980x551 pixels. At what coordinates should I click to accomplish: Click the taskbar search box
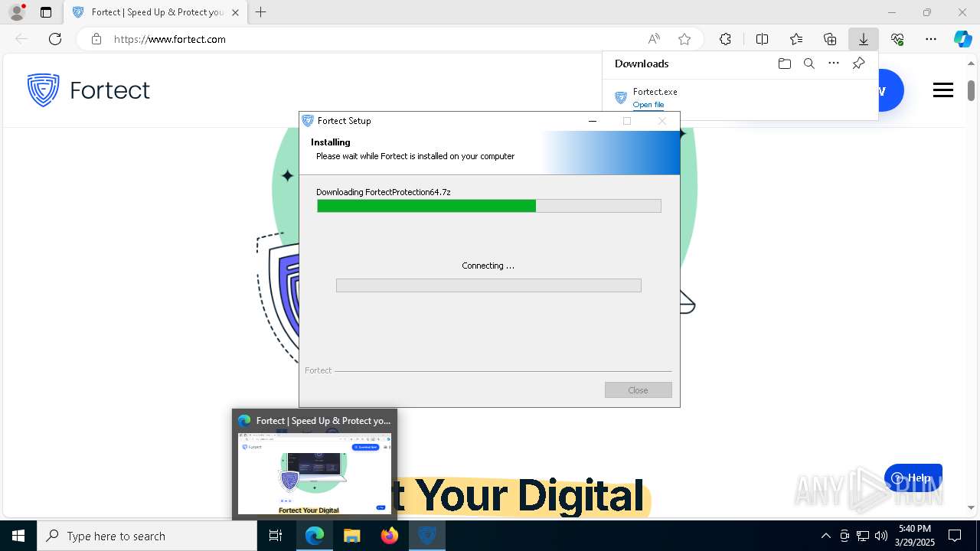(147, 536)
